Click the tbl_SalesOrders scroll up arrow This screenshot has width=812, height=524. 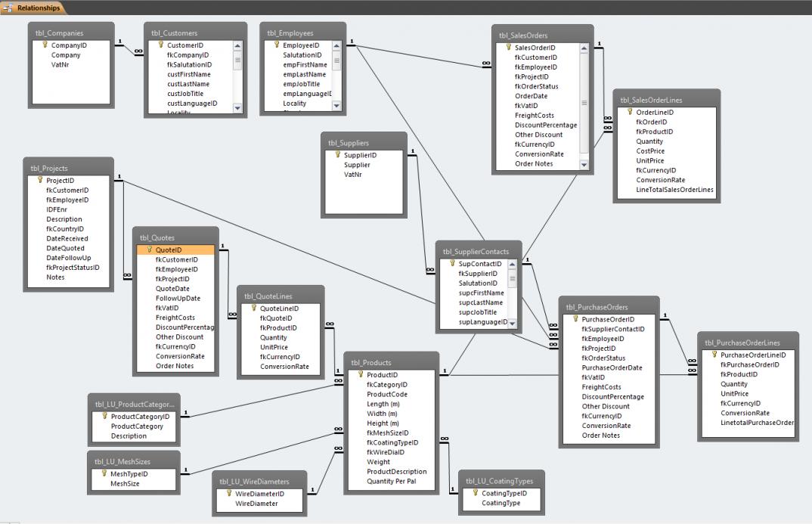pos(584,48)
